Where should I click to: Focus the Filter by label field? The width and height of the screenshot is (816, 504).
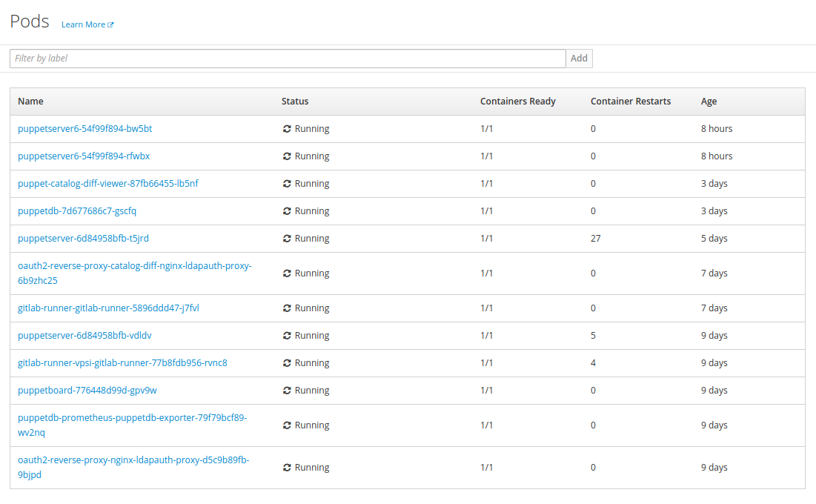tap(288, 59)
